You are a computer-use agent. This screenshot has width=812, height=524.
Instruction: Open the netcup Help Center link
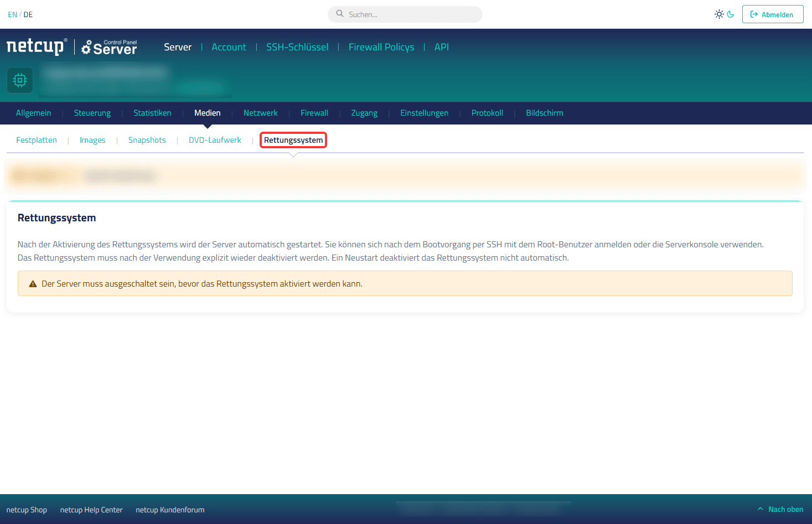point(91,510)
